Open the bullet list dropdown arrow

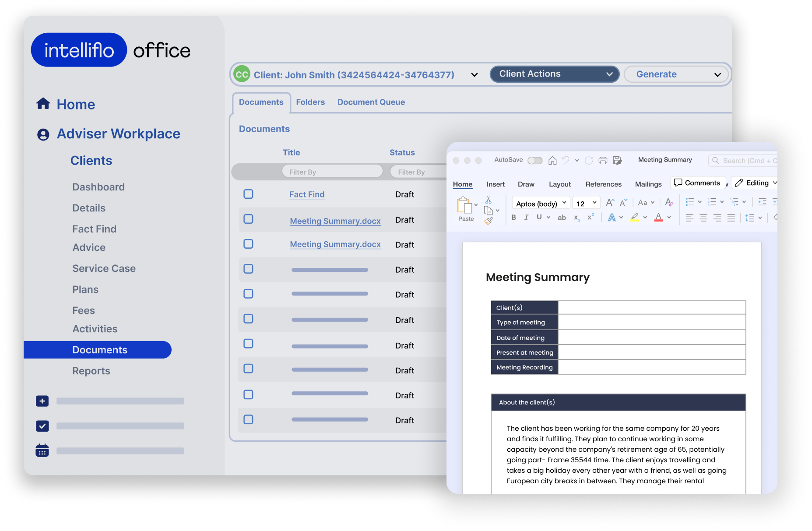point(700,202)
